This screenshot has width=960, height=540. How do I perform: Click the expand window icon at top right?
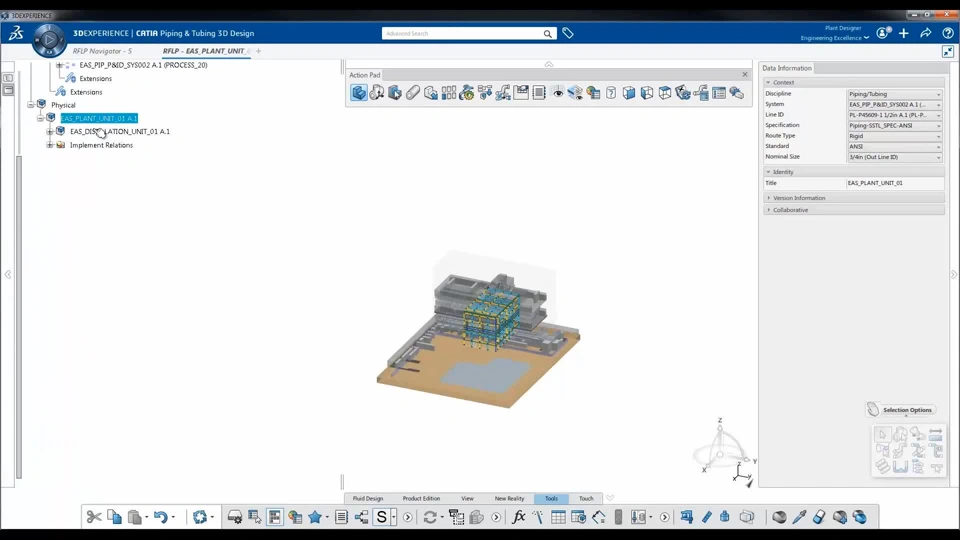point(948,51)
